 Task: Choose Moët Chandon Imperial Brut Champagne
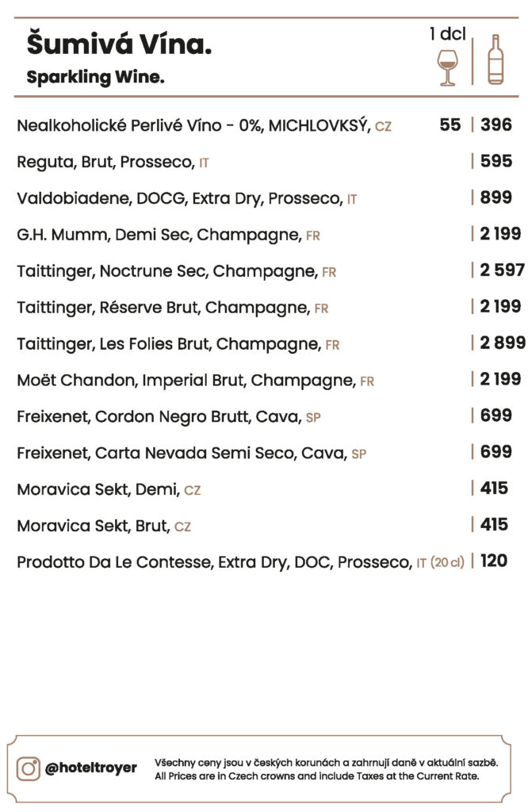(195, 381)
